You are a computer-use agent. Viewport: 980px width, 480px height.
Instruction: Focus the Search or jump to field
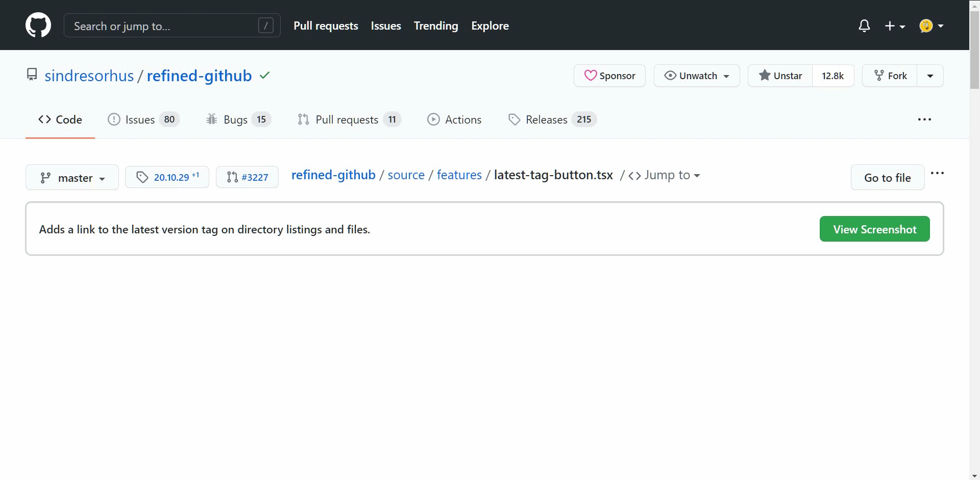172,26
